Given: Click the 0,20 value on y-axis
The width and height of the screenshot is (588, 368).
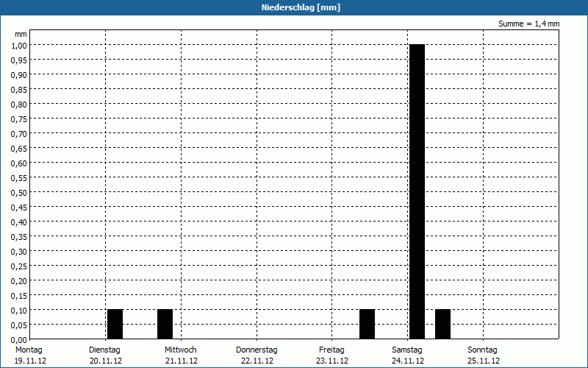Looking at the screenshot, I should pos(19,281).
